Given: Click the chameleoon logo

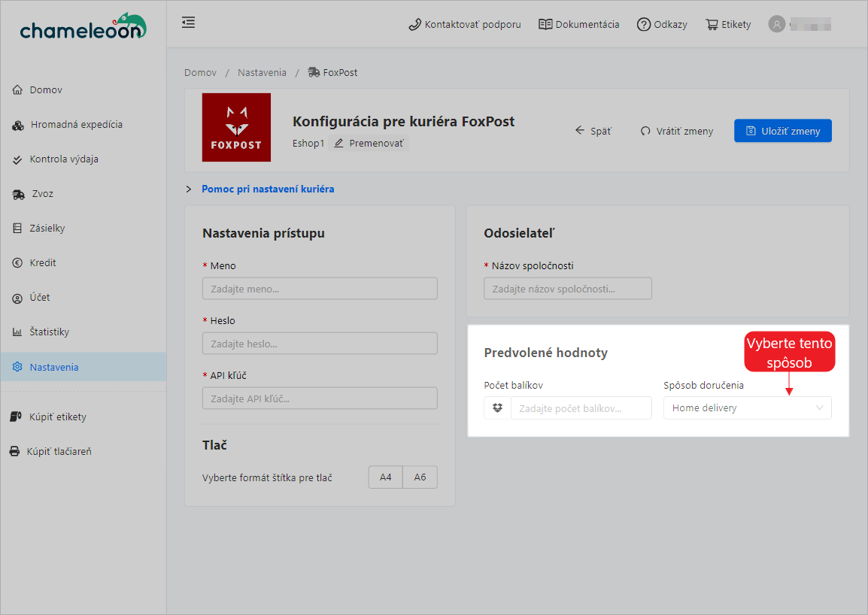Looking at the screenshot, I should point(83,27).
